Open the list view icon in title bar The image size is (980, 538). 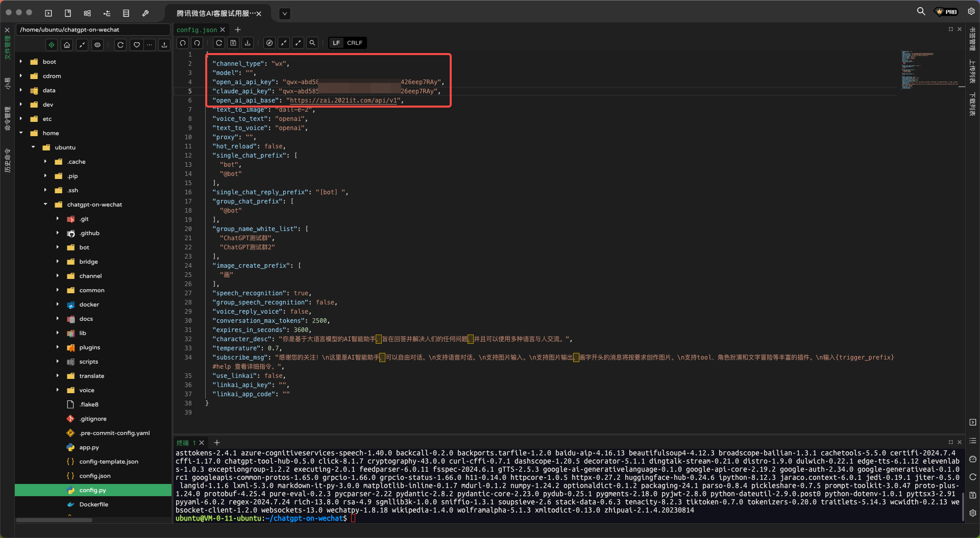click(x=126, y=13)
